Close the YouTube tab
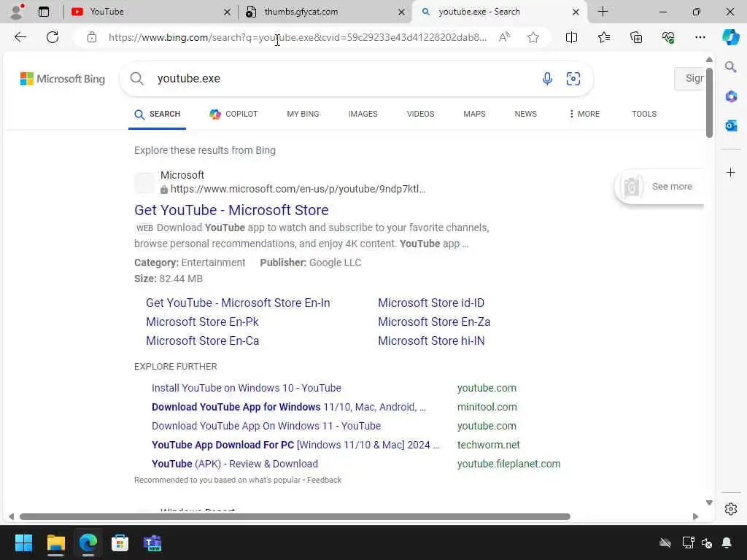This screenshot has width=747, height=560. tap(228, 12)
